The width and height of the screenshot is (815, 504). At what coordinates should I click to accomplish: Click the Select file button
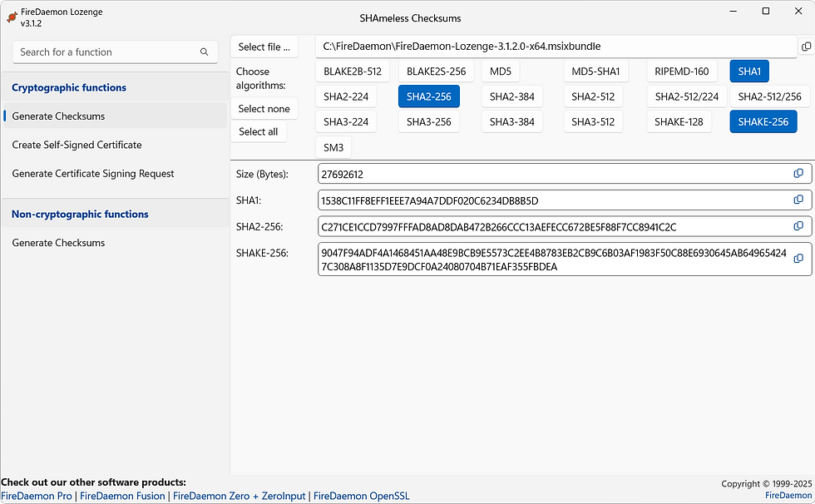(x=264, y=47)
